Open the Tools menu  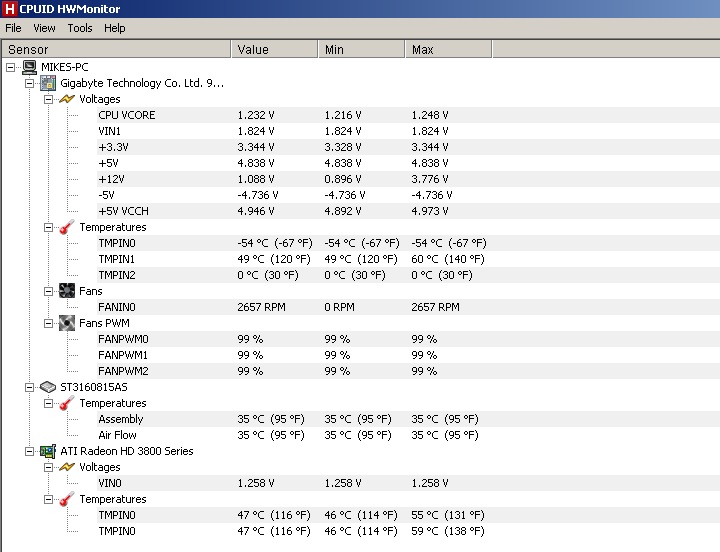[80, 28]
